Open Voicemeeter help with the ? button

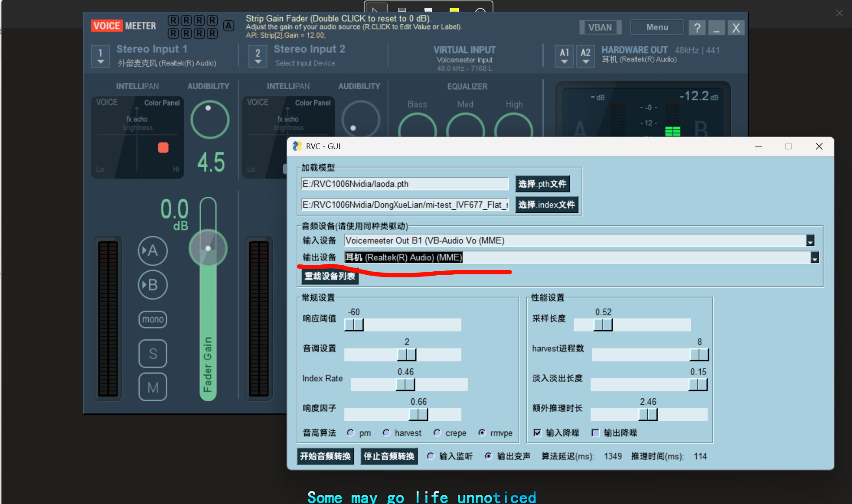click(697, 28)
